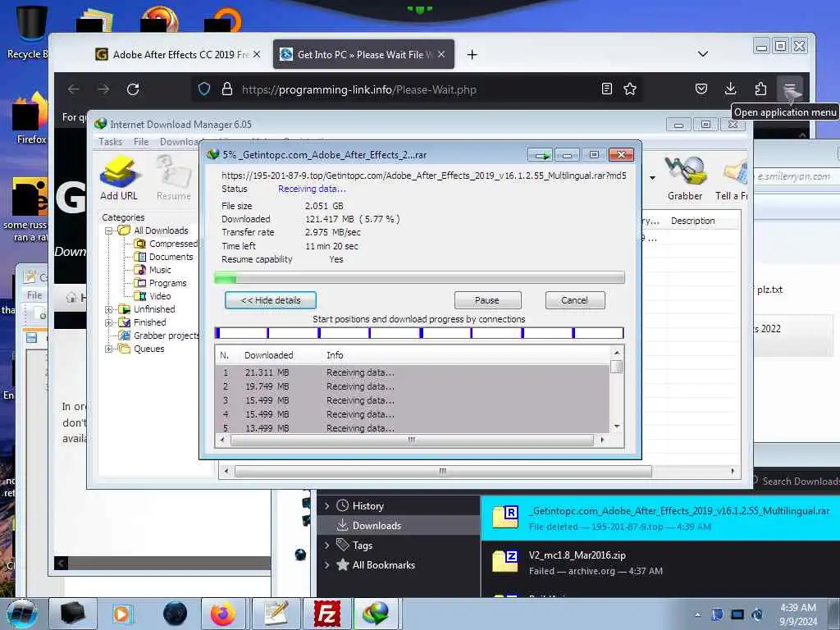Expand All Bookmarks in Library
840x630 pixels.
327,564
